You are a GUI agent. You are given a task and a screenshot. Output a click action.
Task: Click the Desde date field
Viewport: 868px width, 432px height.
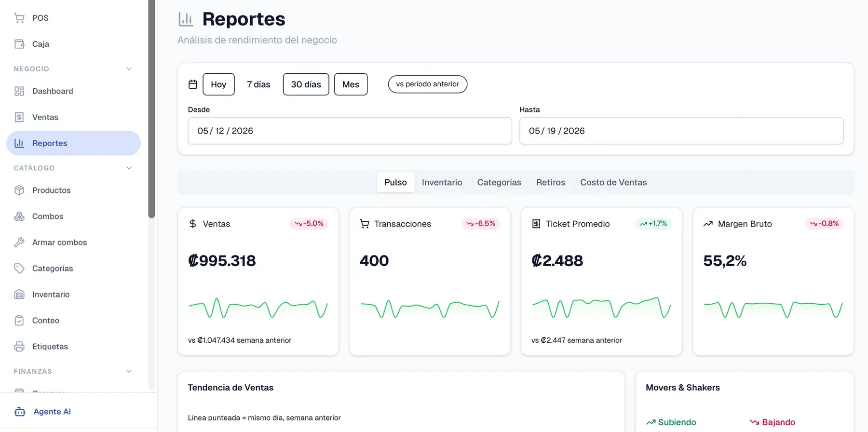coord(350,131)
